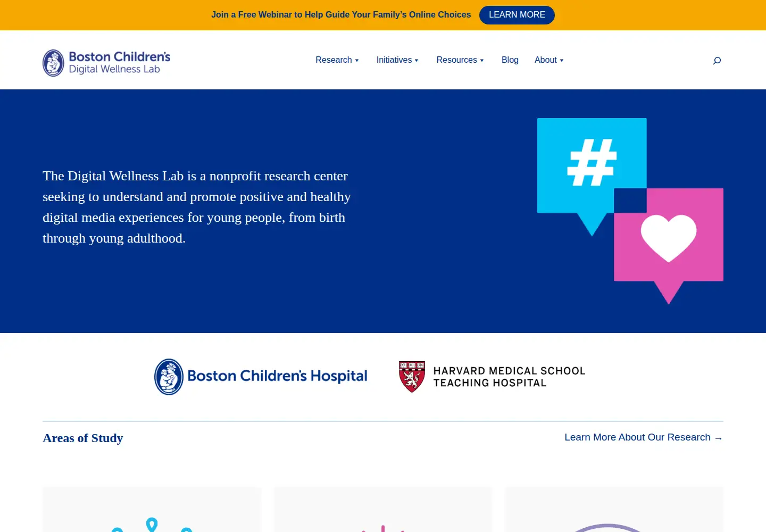Open the Blog page
Viewport: 766px width, 532px height.
[510, 60]
